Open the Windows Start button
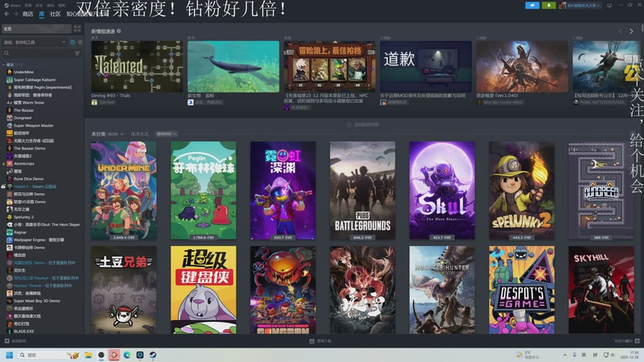Viewport: 644px width, 362px height. [x=9, y=355]
